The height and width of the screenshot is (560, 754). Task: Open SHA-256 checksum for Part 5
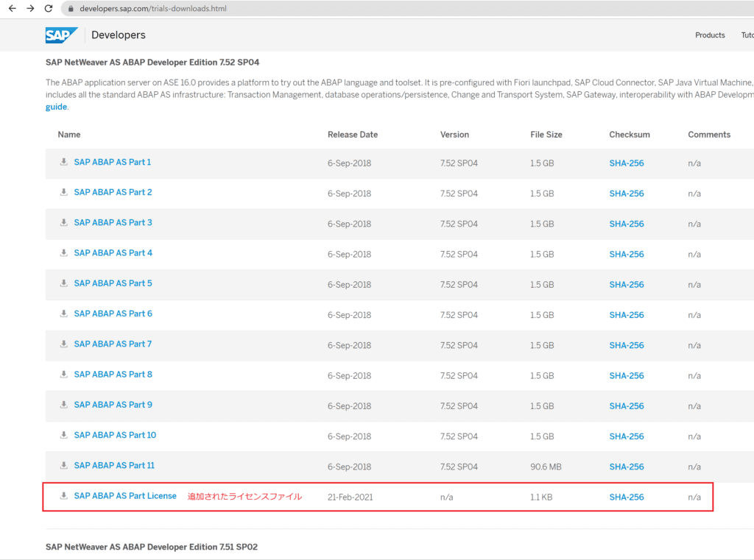627,285
